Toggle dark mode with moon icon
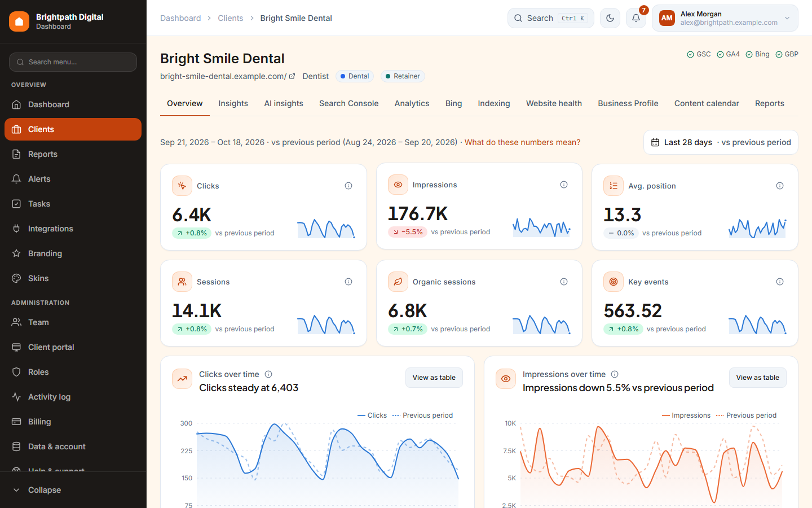Screen dimensions: 812x508 pos(610,18)
